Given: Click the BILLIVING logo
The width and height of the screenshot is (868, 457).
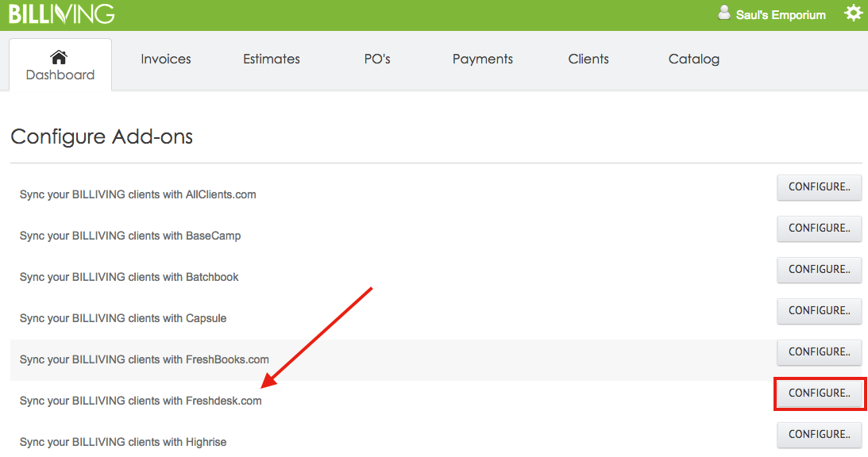Looking at the screenshot, I should point(61,13).
